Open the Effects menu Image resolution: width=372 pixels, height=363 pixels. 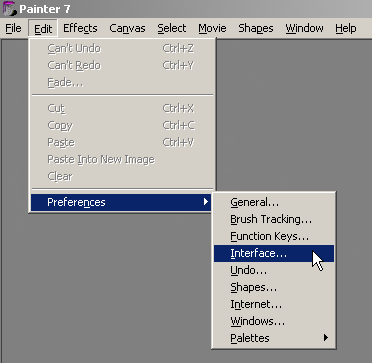tap(80, 28)
